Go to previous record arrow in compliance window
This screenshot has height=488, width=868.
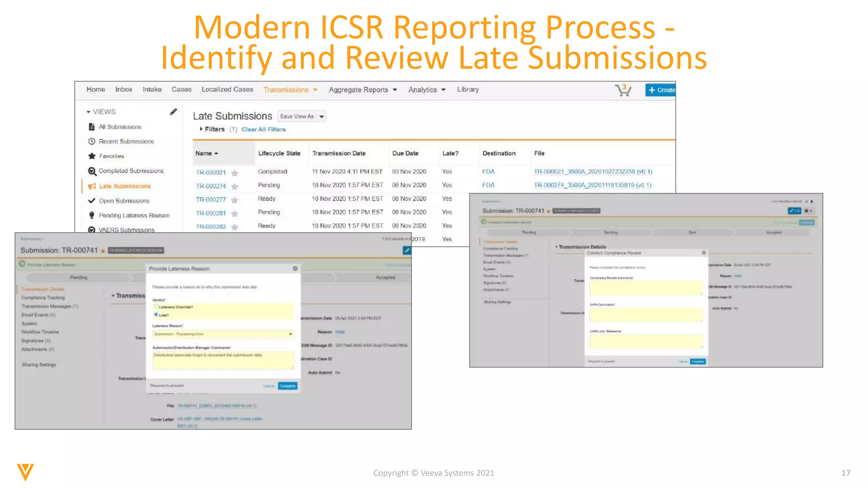click(807, 202)
